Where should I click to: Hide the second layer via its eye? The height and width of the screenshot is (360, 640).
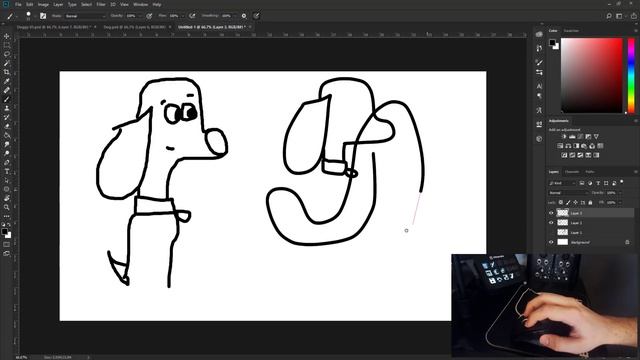click(x=551, y=223)
